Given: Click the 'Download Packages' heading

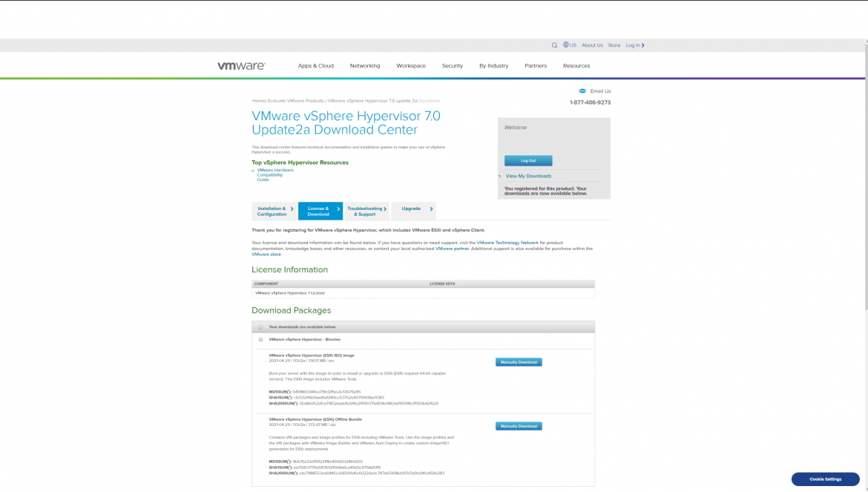Looking at the screenshot, I should point(291,310).
